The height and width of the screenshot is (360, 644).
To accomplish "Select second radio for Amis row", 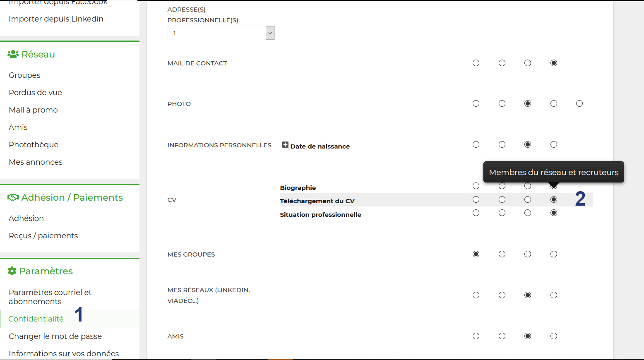I will [x=502, y=336].
